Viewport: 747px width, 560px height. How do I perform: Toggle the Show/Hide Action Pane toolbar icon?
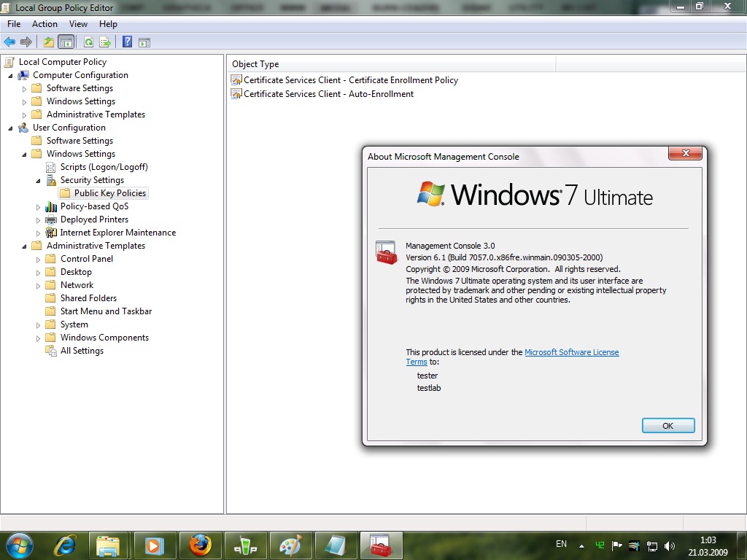click(x=144, y=42)
